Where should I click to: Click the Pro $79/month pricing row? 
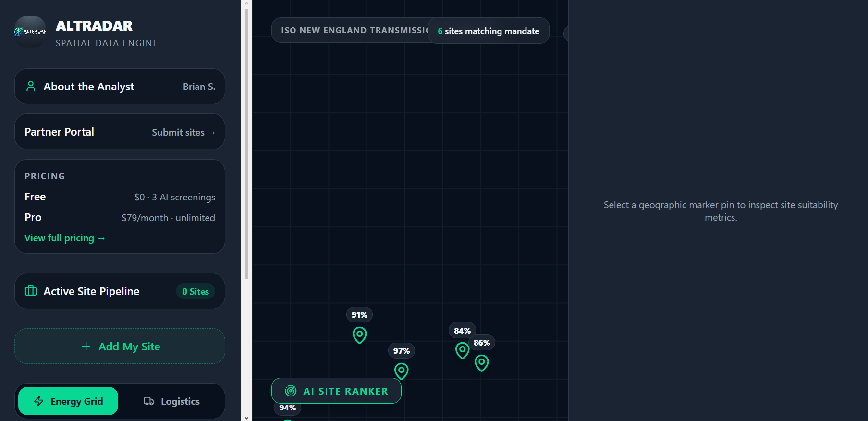(120, 217)
